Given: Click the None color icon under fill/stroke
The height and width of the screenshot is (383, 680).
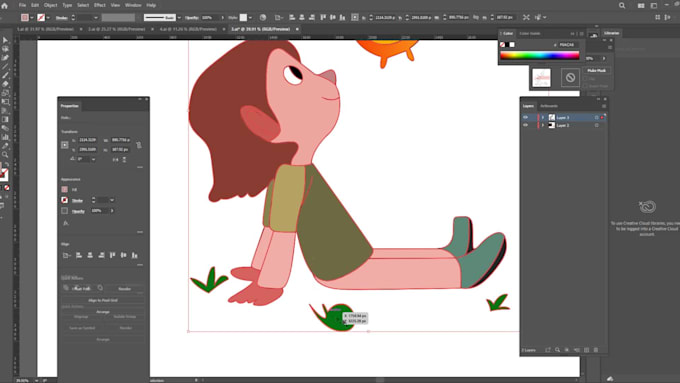Looking at the screenshot, I should point(7,188).
